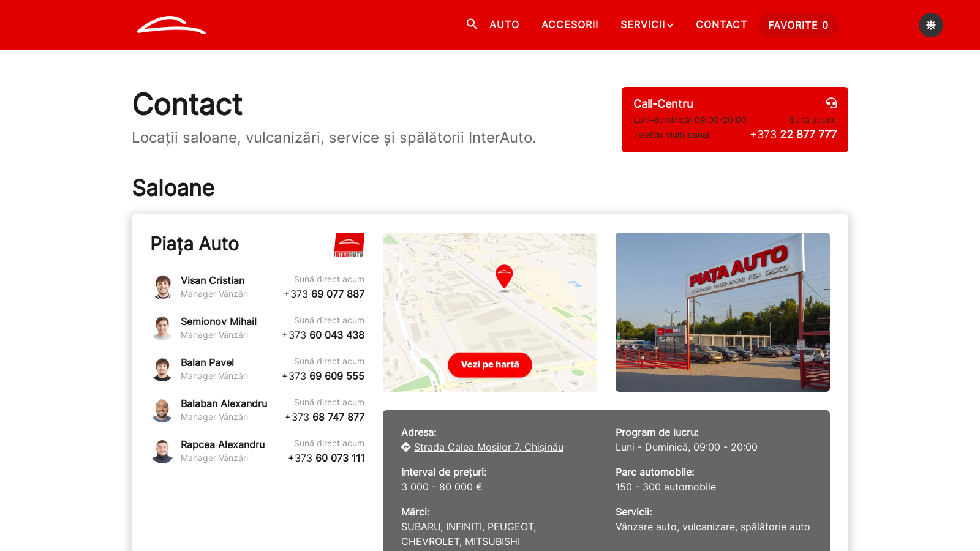Screen dimensions: 980x551
Task: Open the search magnifier icon
Action: [x=472, y=24]
